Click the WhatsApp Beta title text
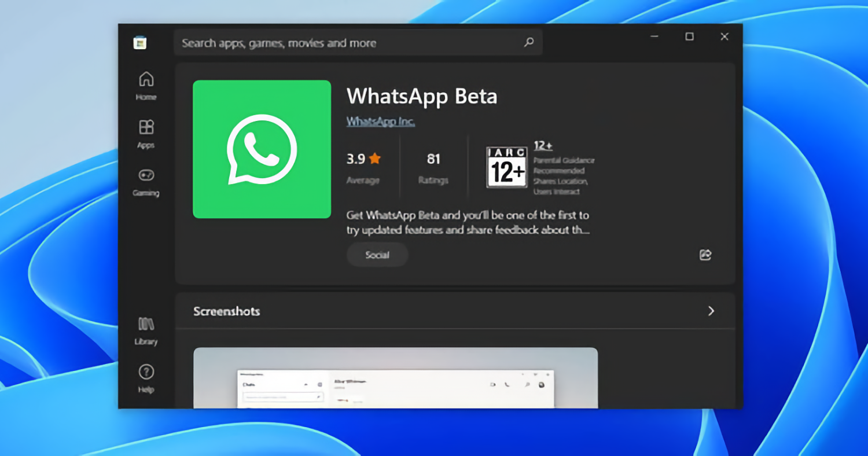Viewport: 868px width, 456px height. click(x=422, y=96)
